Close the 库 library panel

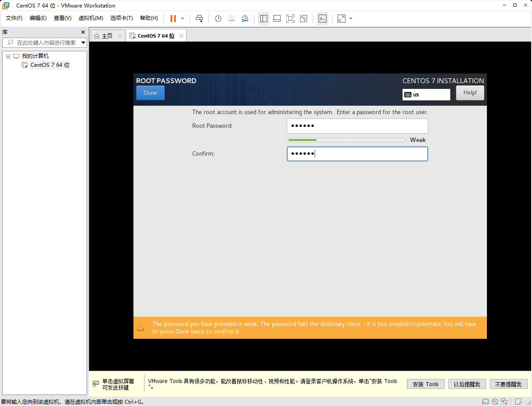(x=83, y=32)
